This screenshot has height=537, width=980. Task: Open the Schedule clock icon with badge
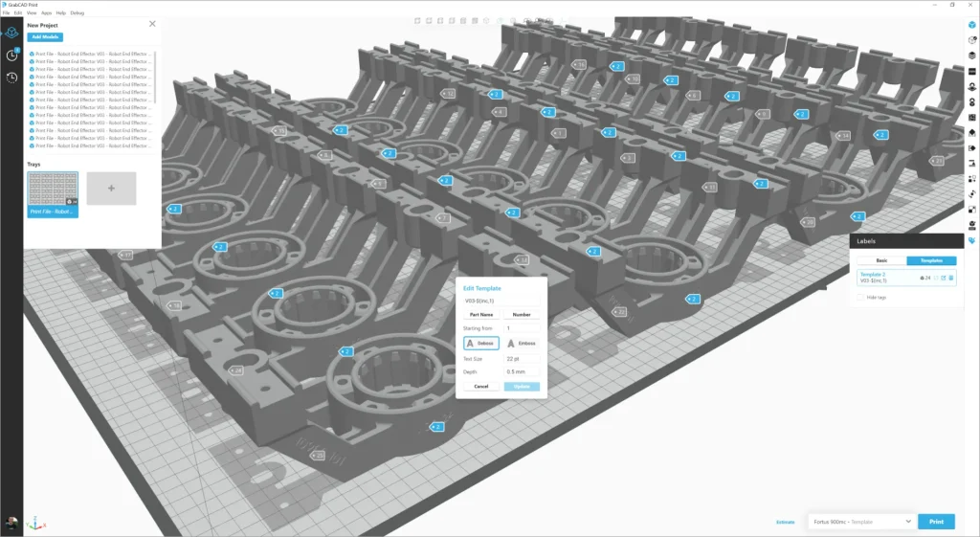[x=11, y=55]
